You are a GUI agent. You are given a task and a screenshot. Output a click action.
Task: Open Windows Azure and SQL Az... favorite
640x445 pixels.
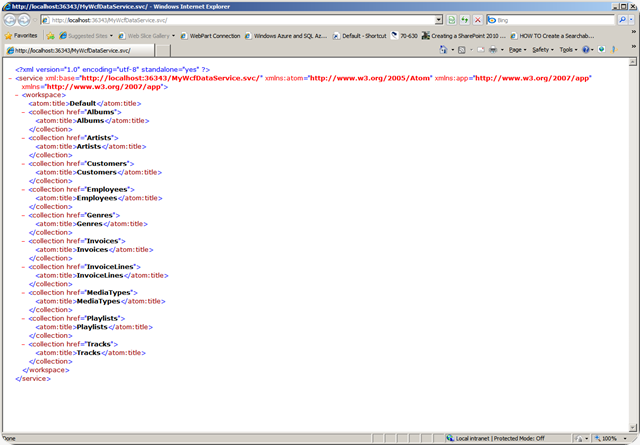[x=286, y=36]
